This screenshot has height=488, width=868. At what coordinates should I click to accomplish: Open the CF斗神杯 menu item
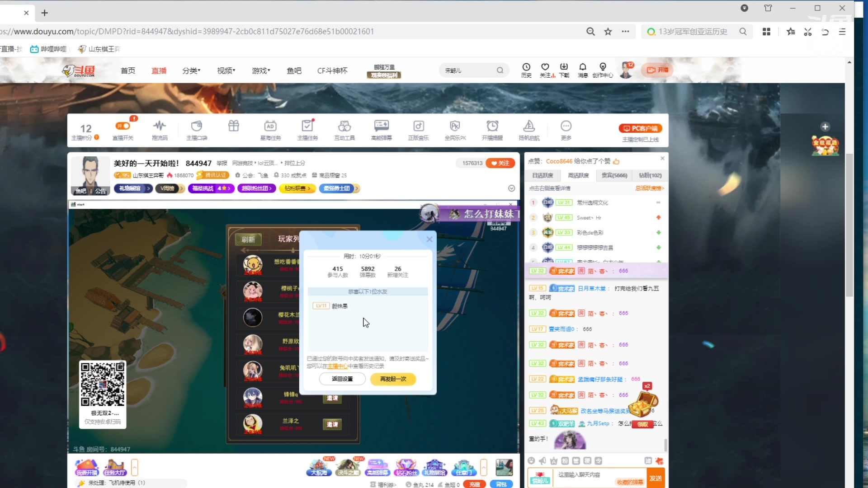point(332,70)
